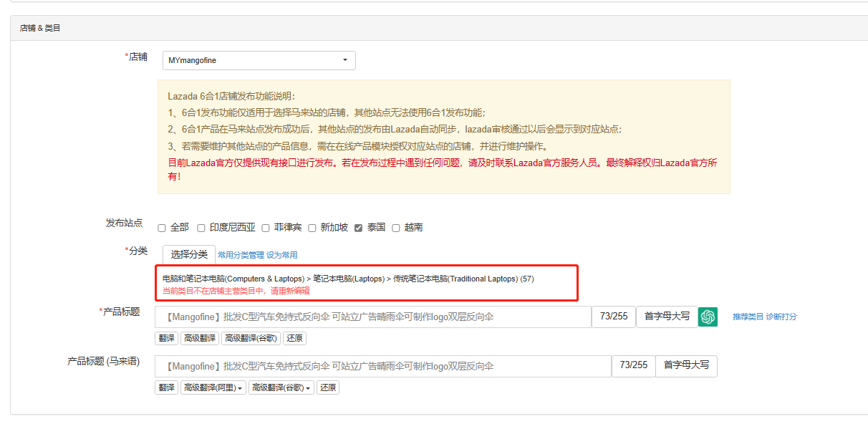Click 高级翻译(谷歌) under product title
The height and width of the screenshot is (424, 868).
(251, 338)
